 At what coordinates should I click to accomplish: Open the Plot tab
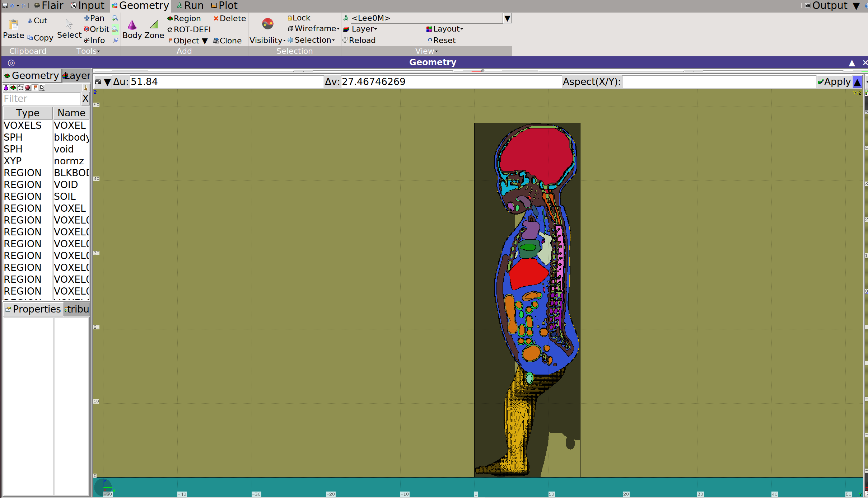pyautogui.click(x=224, y=6)
